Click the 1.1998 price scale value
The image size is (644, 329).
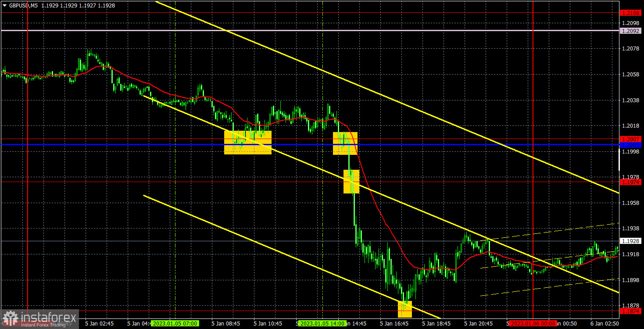coord(630,152)
